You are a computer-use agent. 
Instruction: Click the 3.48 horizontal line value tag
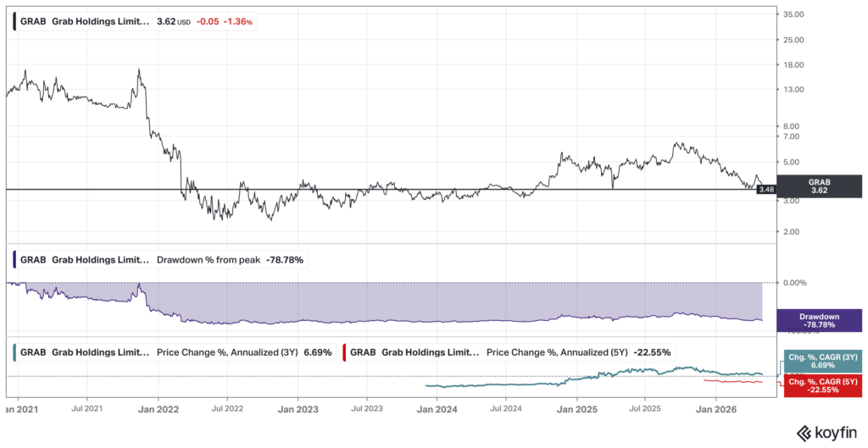pos(765,190)
